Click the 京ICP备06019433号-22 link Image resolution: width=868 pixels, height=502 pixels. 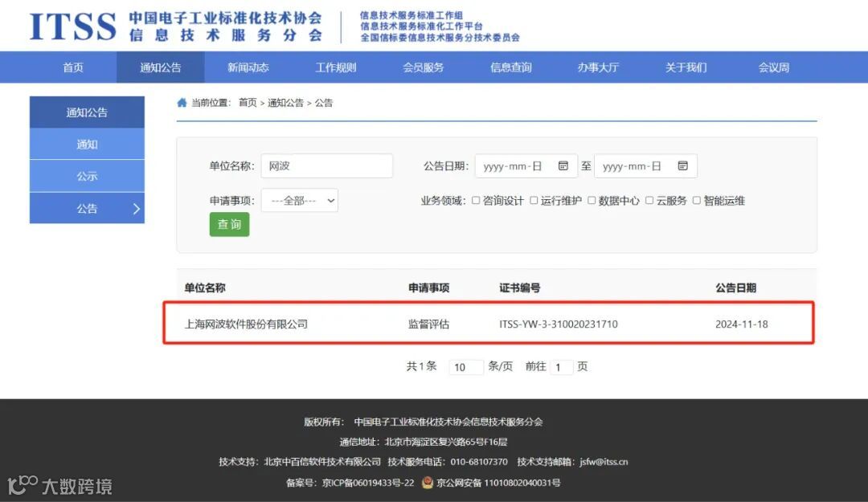click(368, 483)
